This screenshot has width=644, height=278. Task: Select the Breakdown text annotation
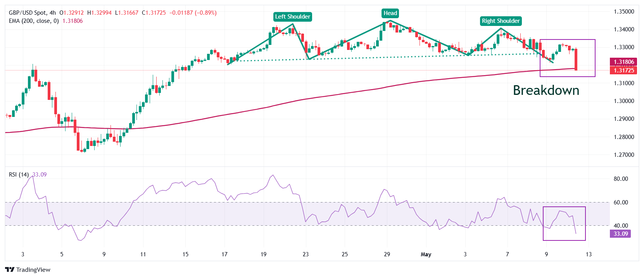(546, 90)
